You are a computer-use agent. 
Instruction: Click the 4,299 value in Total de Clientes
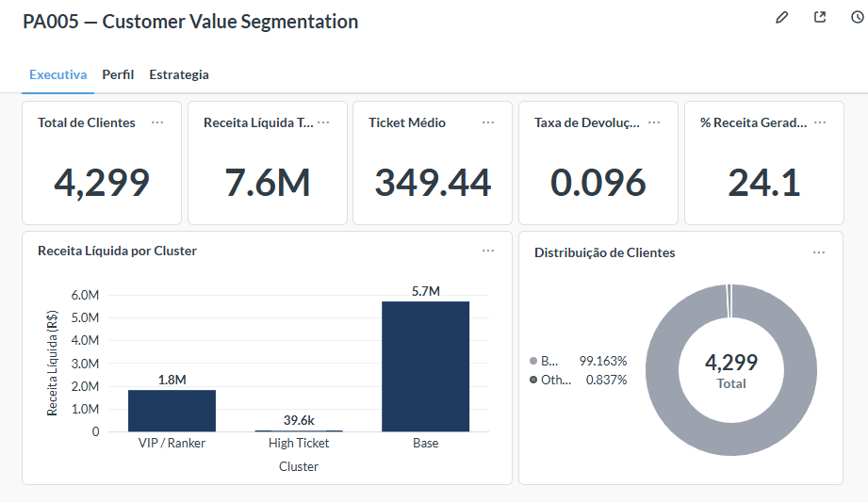click(x=102, y=183)
